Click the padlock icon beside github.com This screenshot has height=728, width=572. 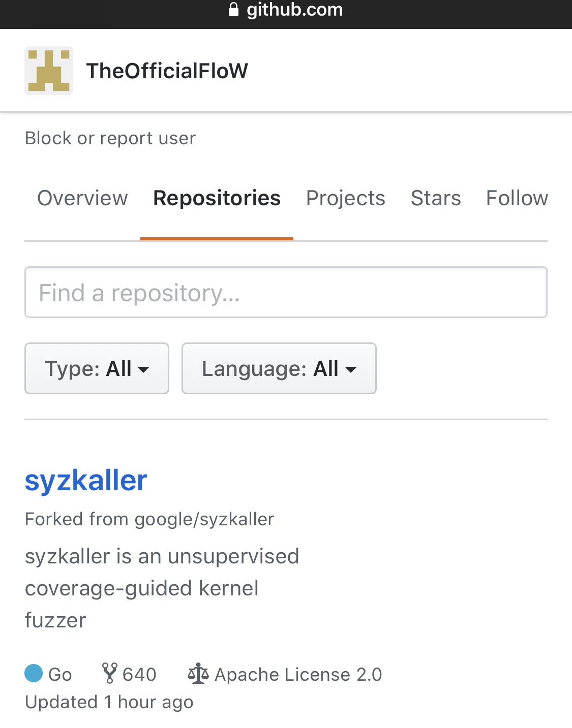(x=234, y=10)
